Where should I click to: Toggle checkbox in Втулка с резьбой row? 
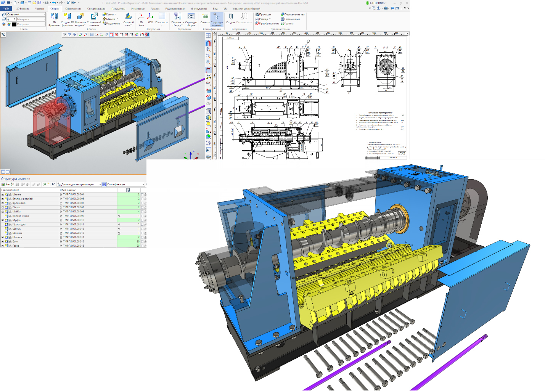(x=143, y=199)
